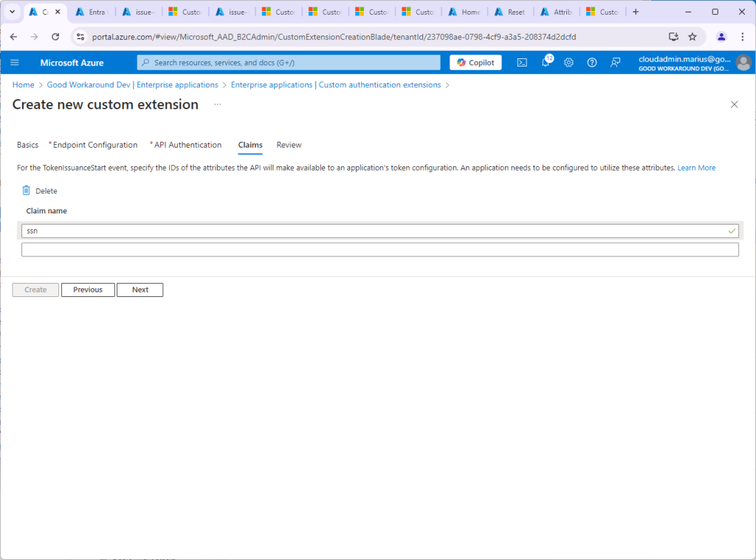Open Azure Cloud Shell icon
Screen dimensions: 756x560
pyautogui.click(x=521, y=63)
